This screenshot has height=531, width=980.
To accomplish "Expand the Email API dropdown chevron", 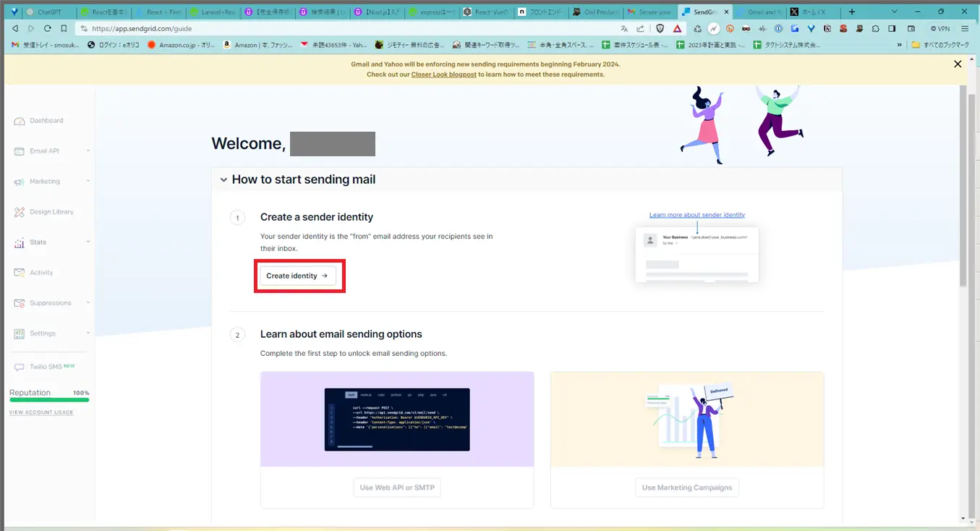I will pyautogui.click(x=88, y=150).
